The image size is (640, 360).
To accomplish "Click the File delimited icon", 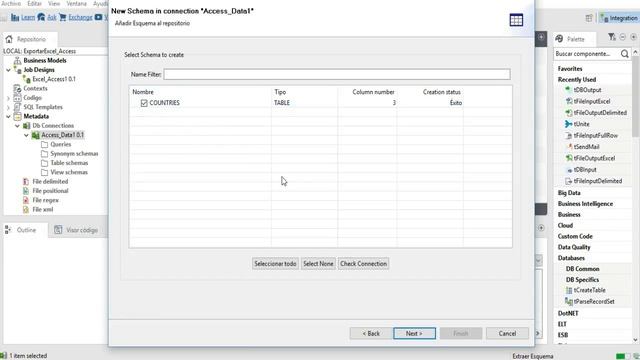I will click(26, 182).
